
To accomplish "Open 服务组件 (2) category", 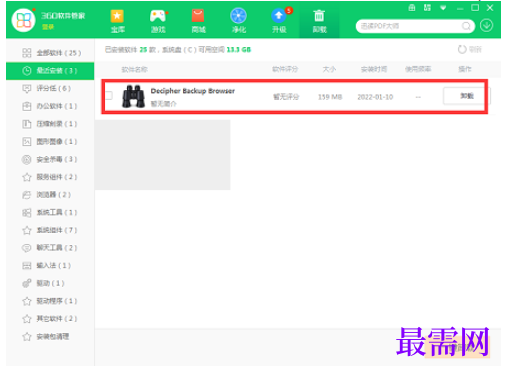I will [x=50, y=177].
